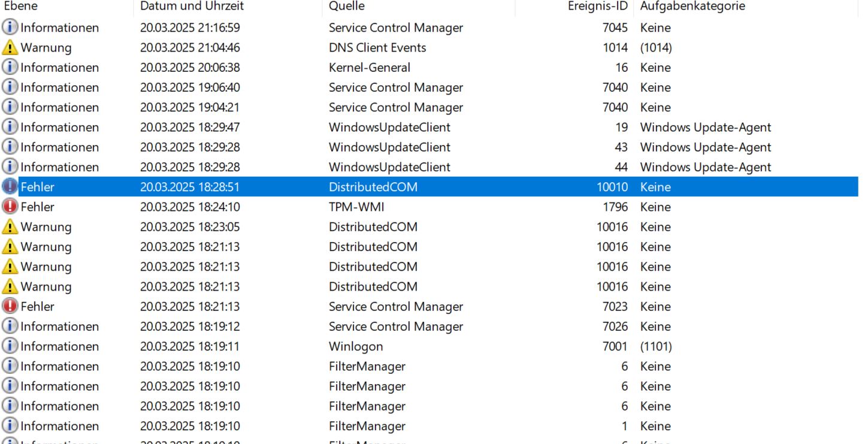This screenshot has width=868, height=444.
Task: Click info icon of the 19:06:40 event
Action: pyautogui.click(x=10, y=87)
